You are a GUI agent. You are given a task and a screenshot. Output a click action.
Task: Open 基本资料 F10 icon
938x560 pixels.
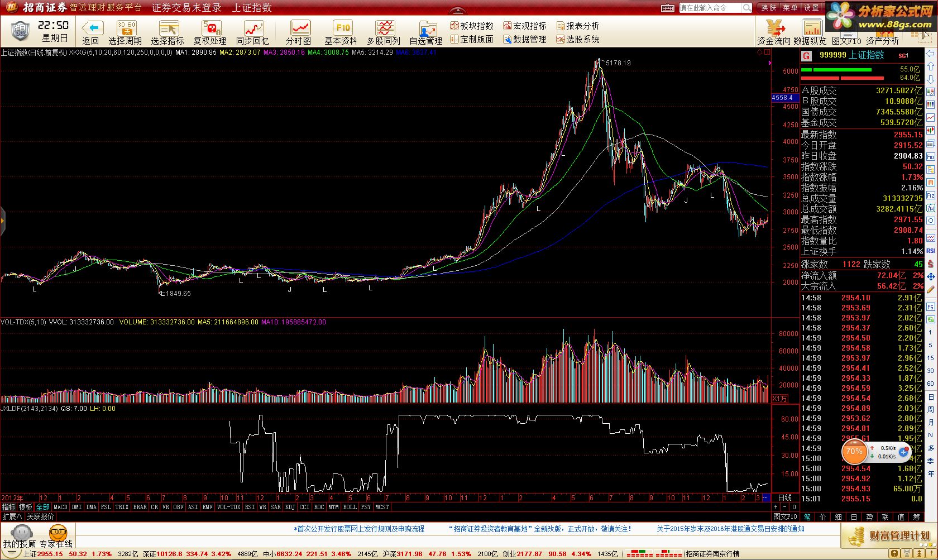343,28
